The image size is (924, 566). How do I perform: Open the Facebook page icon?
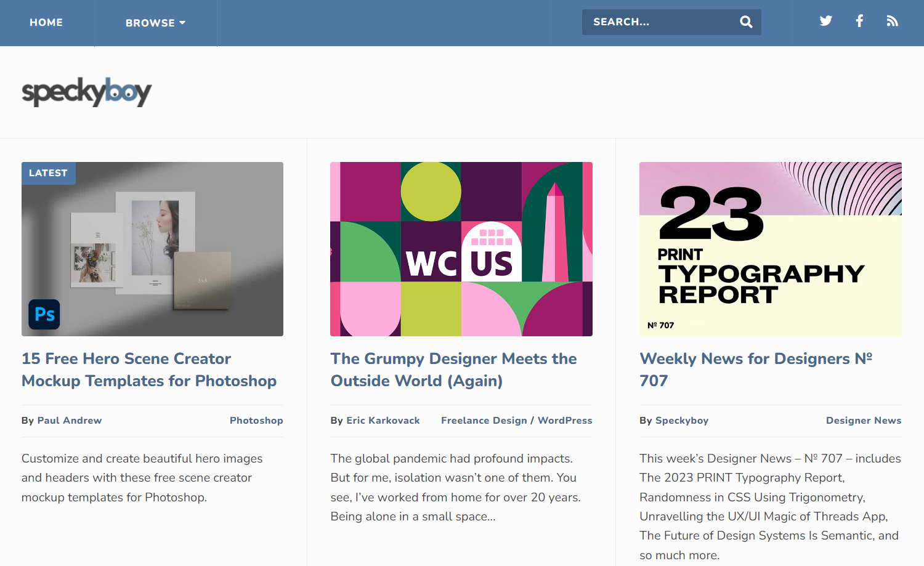point(859,21)
